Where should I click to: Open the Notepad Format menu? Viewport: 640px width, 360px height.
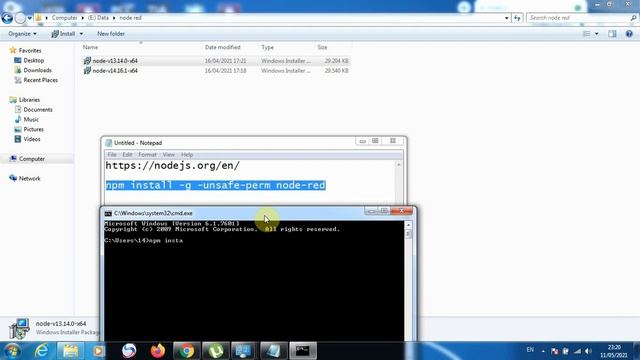[147, 155]
